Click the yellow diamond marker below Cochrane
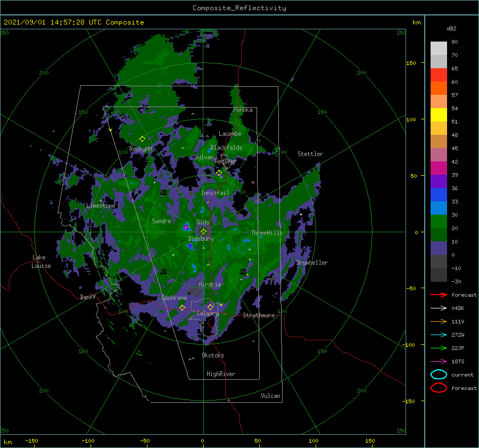 (182, 308)
